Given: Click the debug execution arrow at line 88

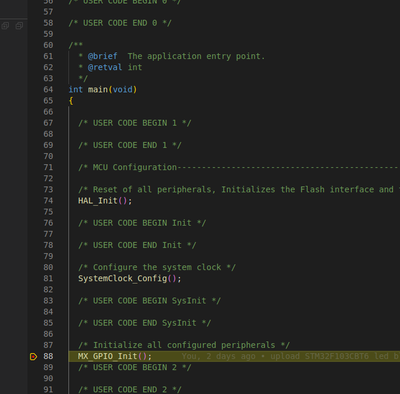Looking at the screenshot, I should tap(33, 357).
